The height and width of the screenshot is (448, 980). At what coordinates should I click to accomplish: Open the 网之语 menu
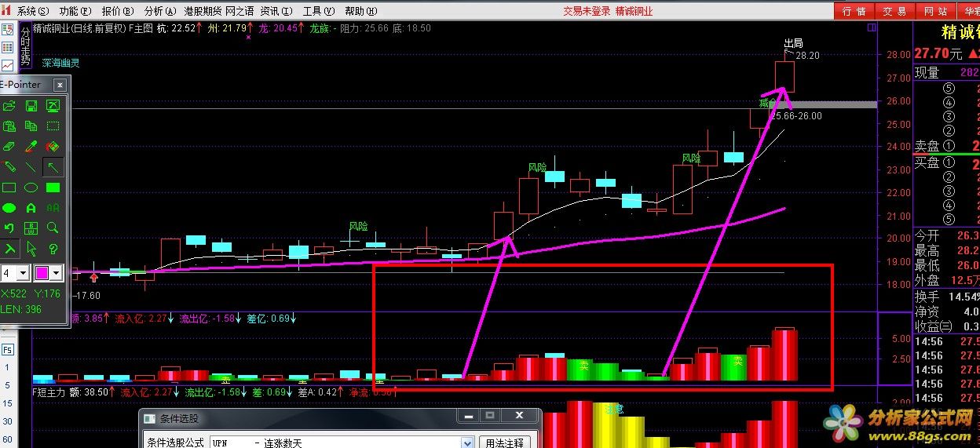click(x=240, y=11)
